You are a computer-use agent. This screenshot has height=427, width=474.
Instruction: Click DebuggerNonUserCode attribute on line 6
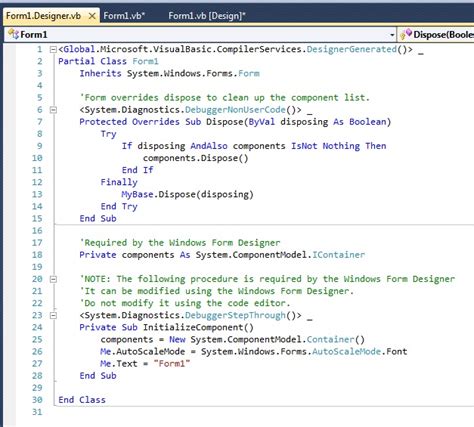tap(235, 110)
